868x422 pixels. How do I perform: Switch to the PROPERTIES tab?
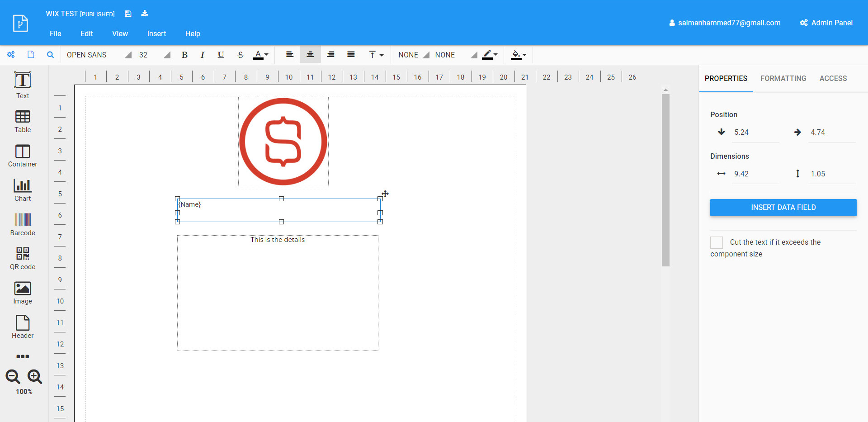[x=726, y=78]
